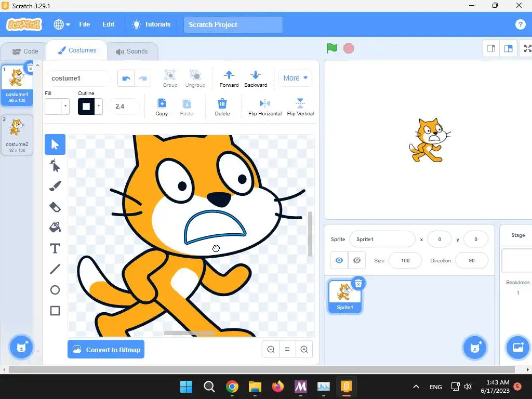The width and height of the screenshot is (532, 399).
Task: Hide the sprite with crossed-eye icon
Action: point(356,260)
